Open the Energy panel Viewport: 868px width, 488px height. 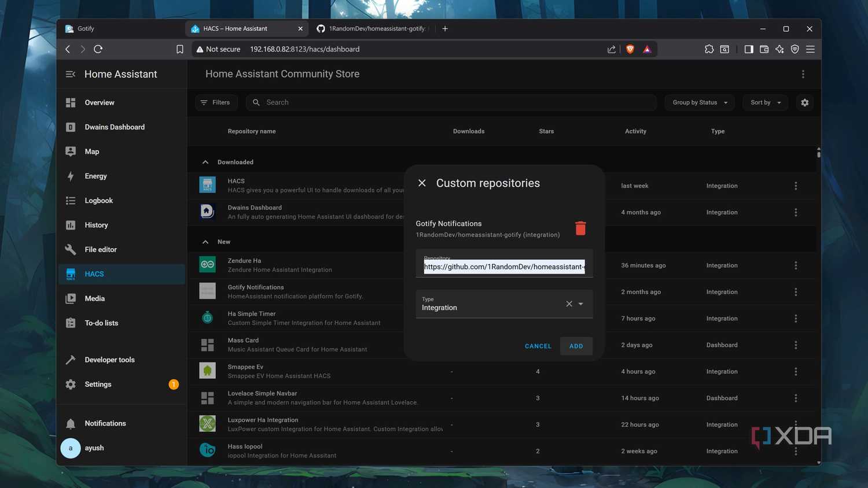coord(122,176)
